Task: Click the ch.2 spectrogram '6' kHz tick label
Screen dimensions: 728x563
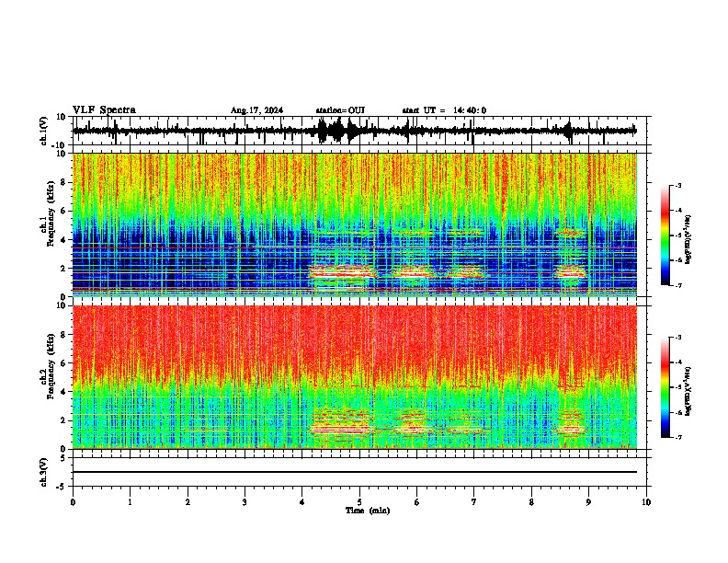Action: 64,363
